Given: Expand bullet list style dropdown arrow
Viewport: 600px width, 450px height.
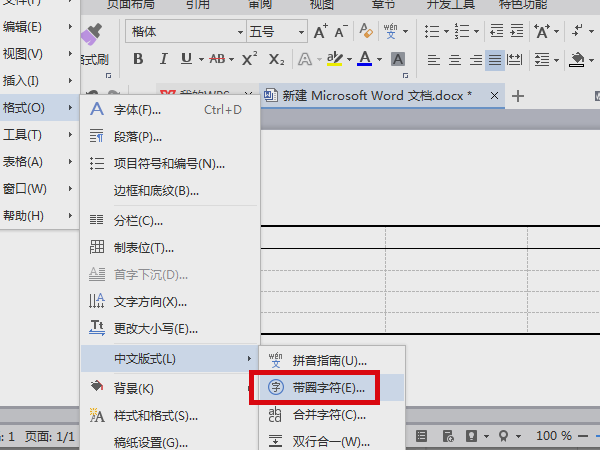Looking at the screenshot, I should [446, 31].
